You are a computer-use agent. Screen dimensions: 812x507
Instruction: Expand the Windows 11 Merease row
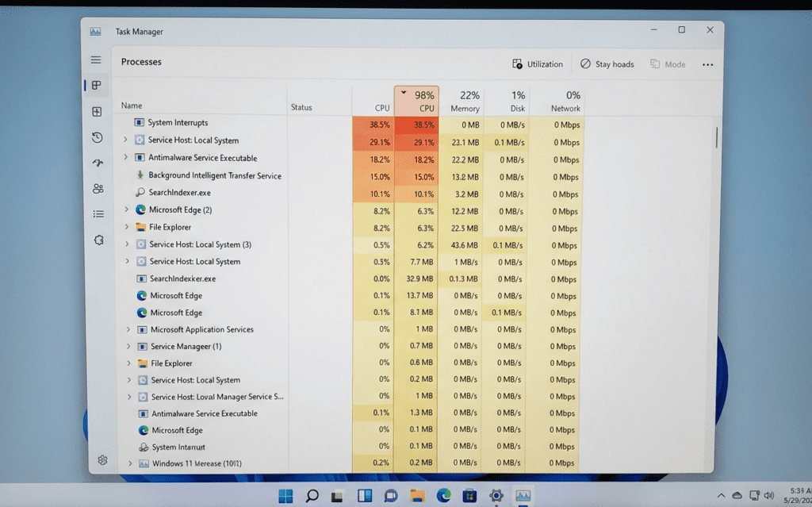coord(130,463)
